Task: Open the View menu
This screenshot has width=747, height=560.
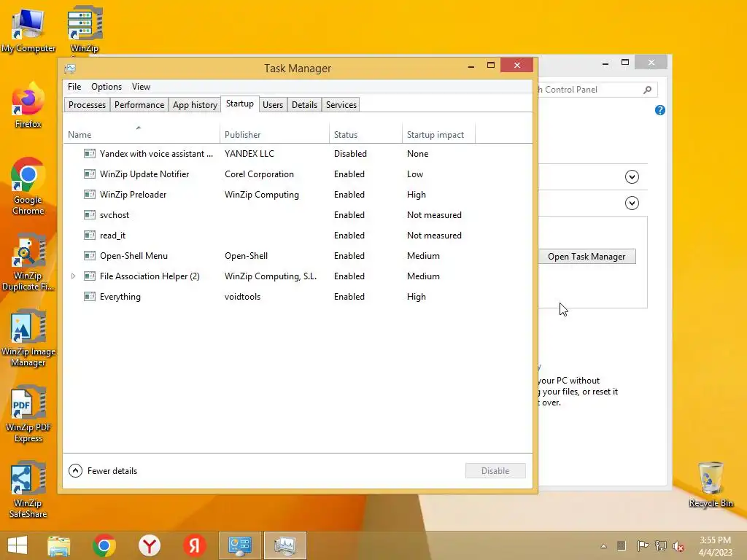Action: tap(141, 87)
